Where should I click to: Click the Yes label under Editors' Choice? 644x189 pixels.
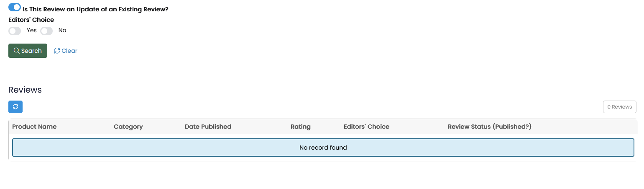32,30
